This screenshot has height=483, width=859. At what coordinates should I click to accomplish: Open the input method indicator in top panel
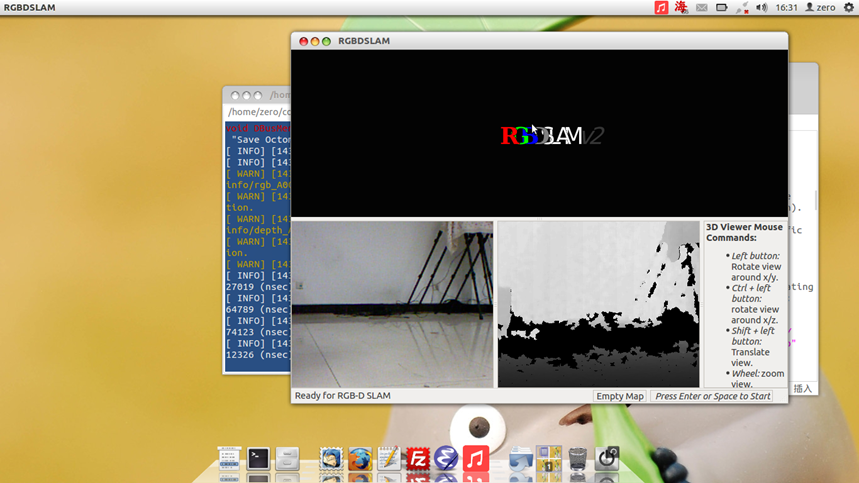681,7
